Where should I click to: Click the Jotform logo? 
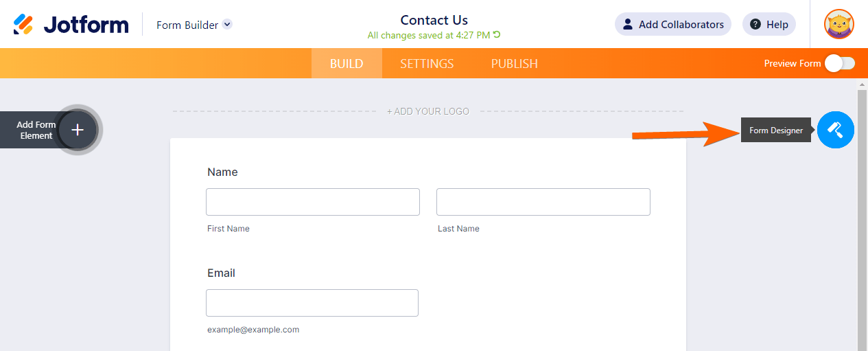tap(71, 25)
